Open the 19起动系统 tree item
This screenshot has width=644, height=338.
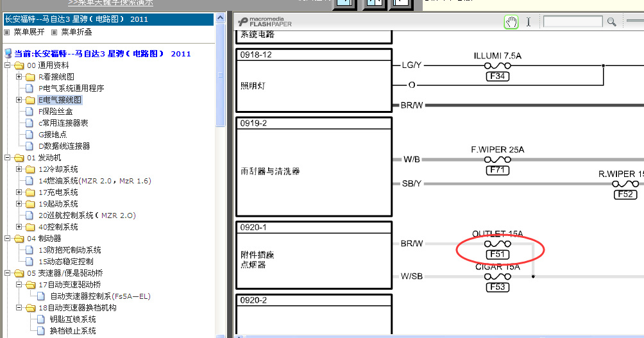[58, 204]
